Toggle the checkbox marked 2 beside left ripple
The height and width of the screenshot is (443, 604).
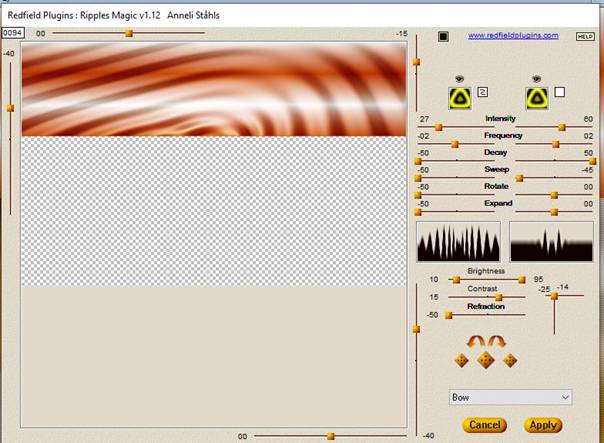[x=483, y=92]
